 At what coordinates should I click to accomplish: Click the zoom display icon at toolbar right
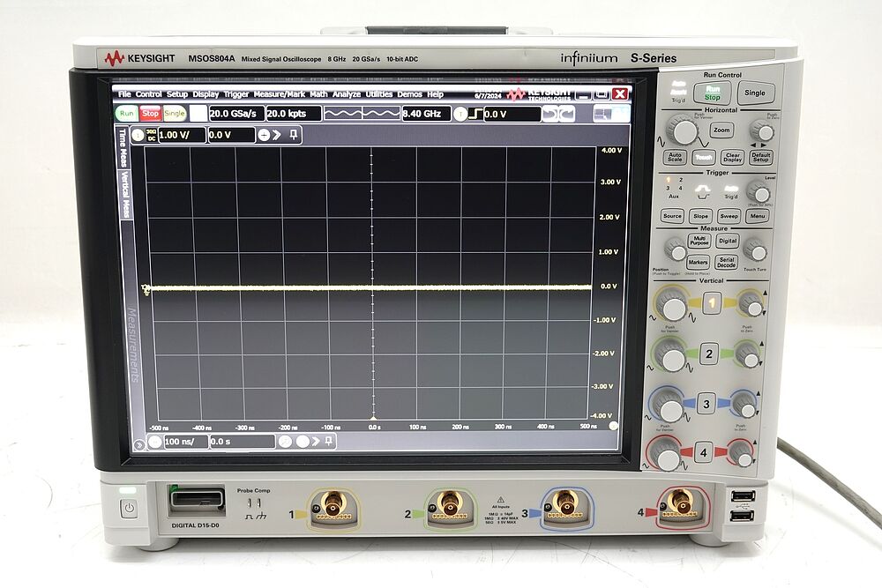click(x=612, y=114)
